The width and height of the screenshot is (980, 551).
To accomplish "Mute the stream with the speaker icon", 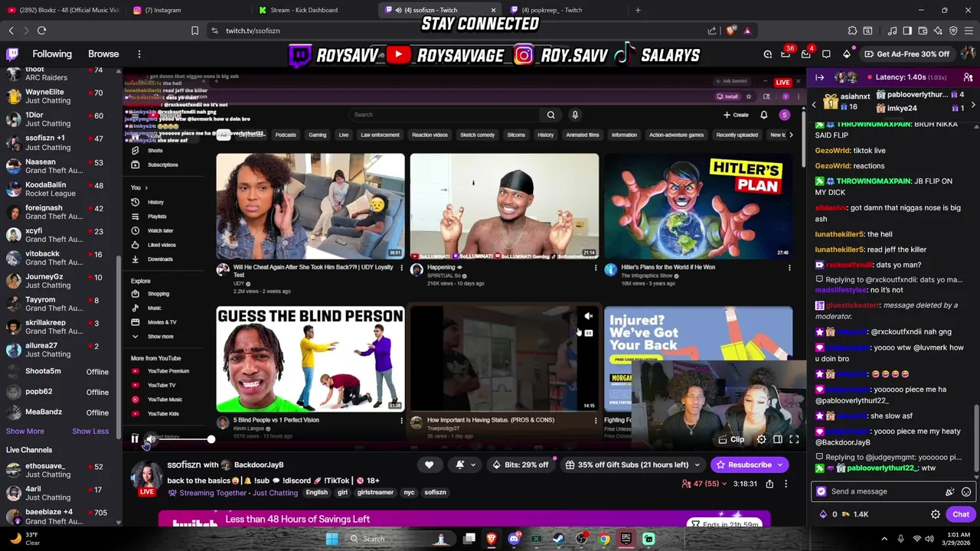I will (151, 439).
